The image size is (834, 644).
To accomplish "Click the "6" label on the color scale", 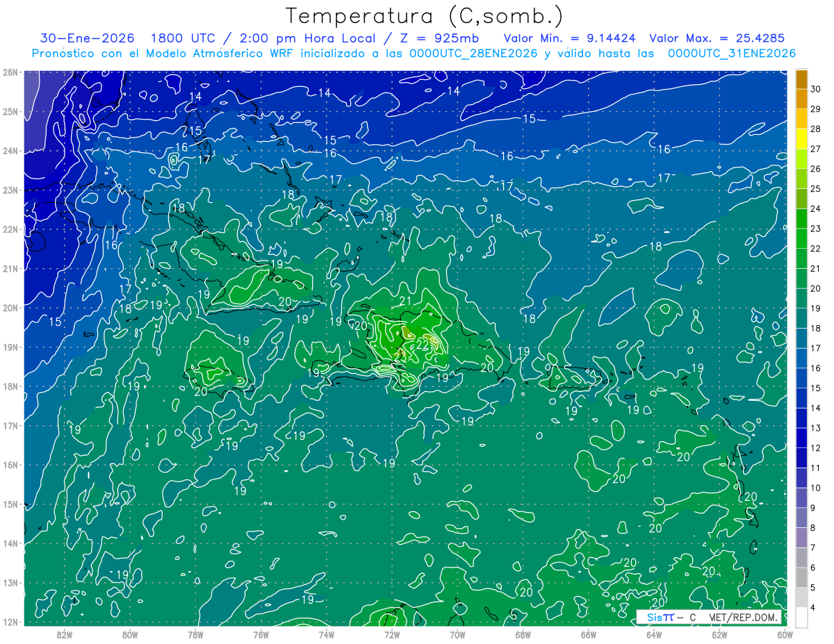I will (x=814, y=567).
